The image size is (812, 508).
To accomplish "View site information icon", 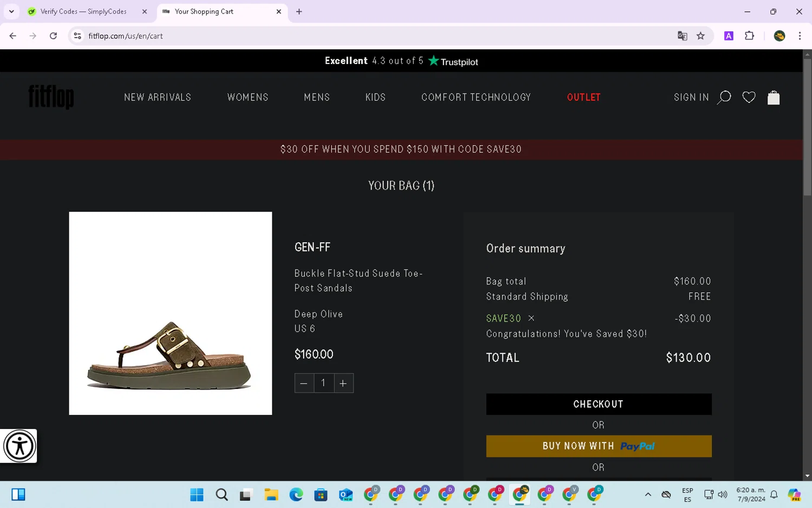I will tap(77, 36).
